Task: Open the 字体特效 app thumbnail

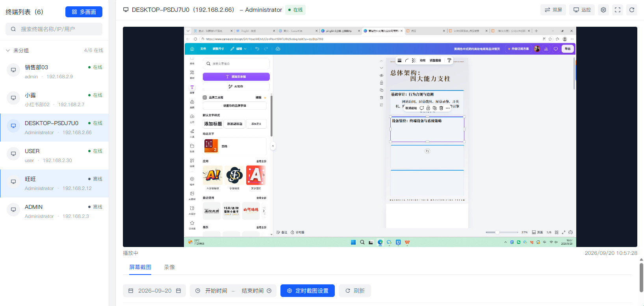Action: (234, 175)
